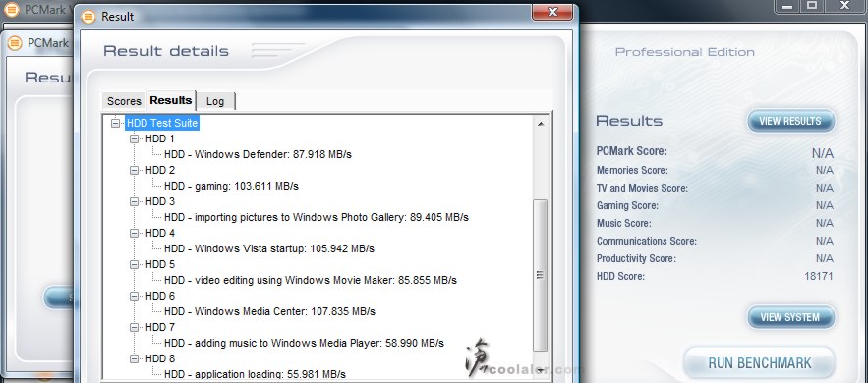Select the video editing 85.855 MB/s row
This screenshot has width=868, height=383.
coord(311,280)
